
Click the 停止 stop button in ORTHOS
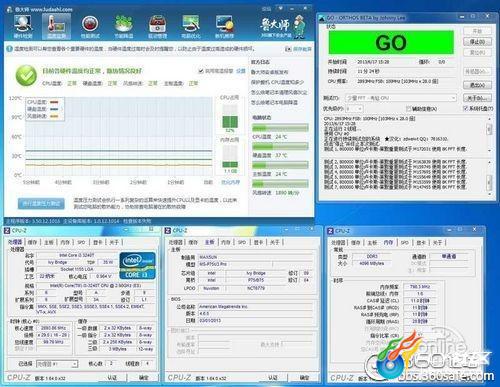pos(477,42)
